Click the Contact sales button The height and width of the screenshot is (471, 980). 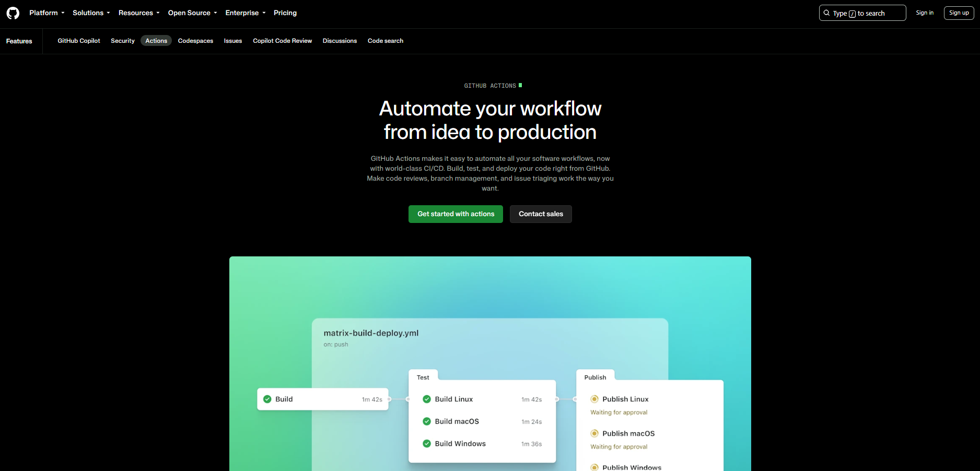coord(541,214)
